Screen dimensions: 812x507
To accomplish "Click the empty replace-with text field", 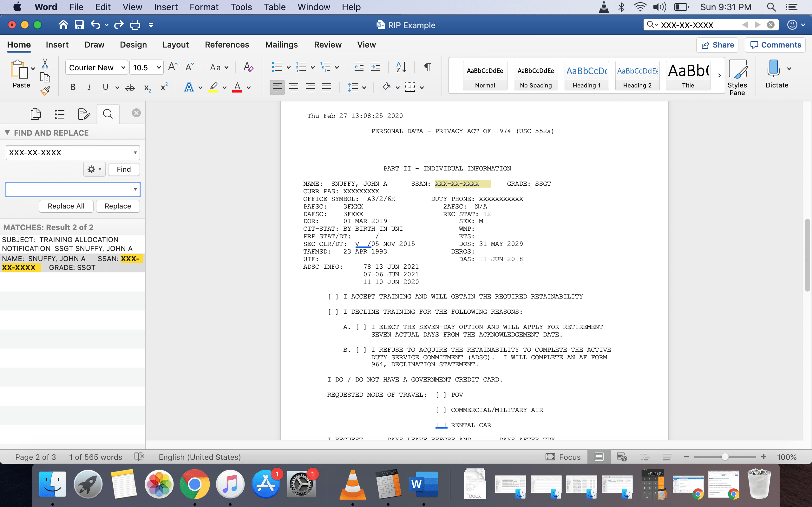I will [68, 189].
